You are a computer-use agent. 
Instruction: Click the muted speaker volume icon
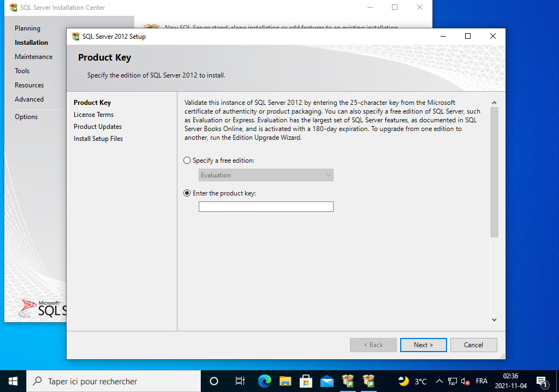click(x=466, y=381)
